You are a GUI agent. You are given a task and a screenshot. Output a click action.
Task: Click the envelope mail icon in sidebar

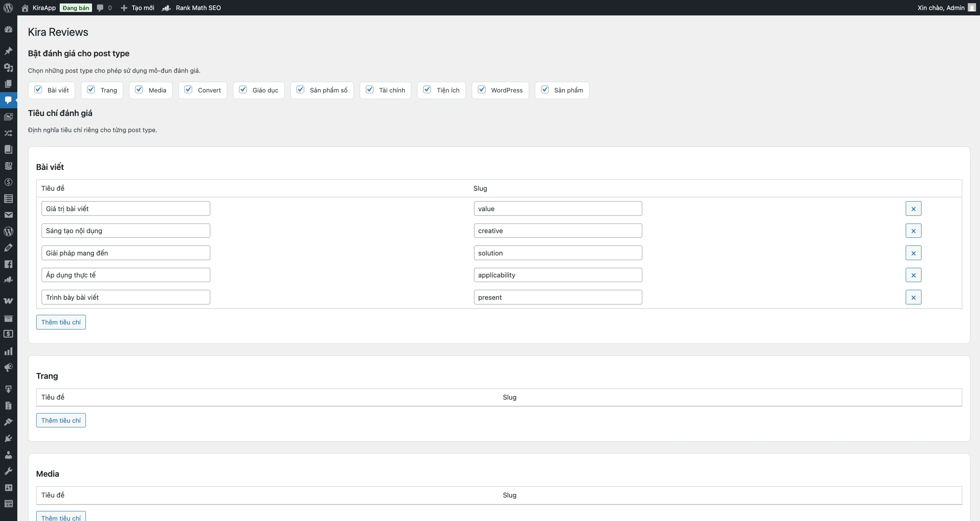(x=8, y=215)
